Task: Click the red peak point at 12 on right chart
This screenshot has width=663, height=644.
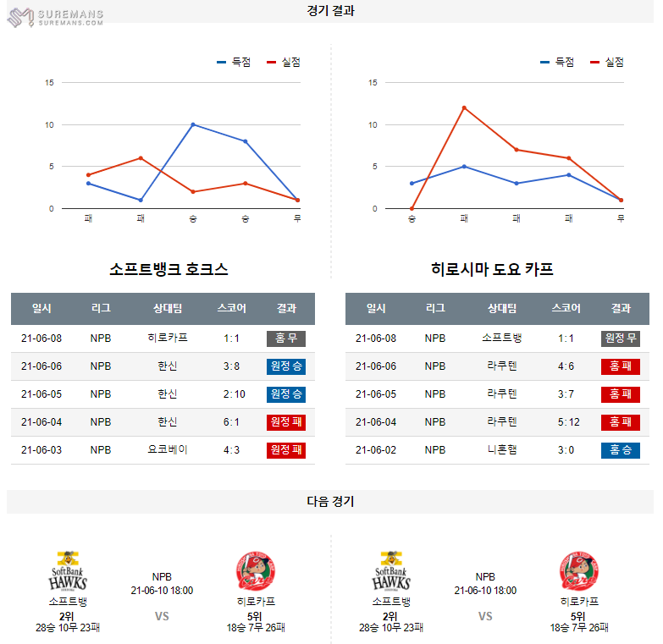Action: (x=464, y=107)
